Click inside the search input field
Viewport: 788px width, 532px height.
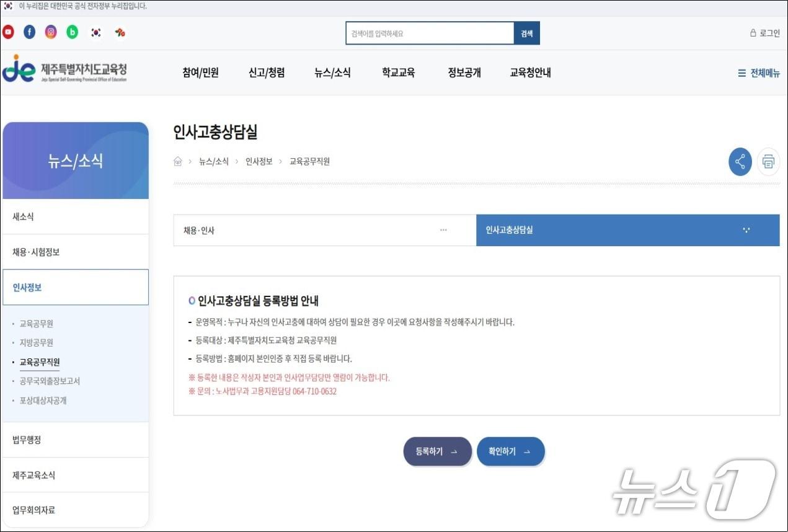pyautogui.click(x=430, y=33)
